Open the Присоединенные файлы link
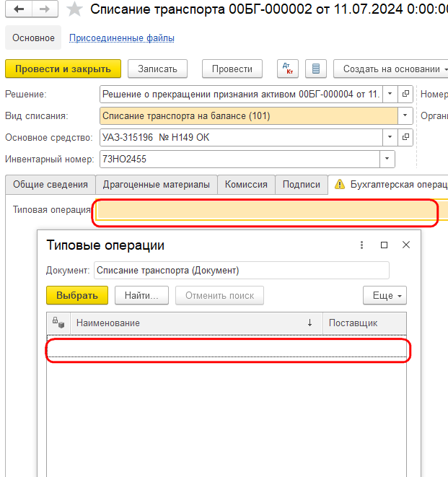The image size is (448, 477). [x=122, y=38]
